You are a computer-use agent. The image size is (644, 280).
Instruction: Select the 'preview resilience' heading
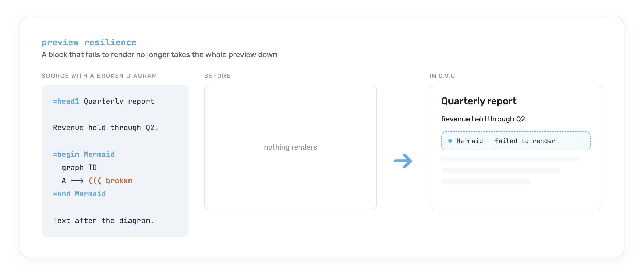click(x=89, y=42)
